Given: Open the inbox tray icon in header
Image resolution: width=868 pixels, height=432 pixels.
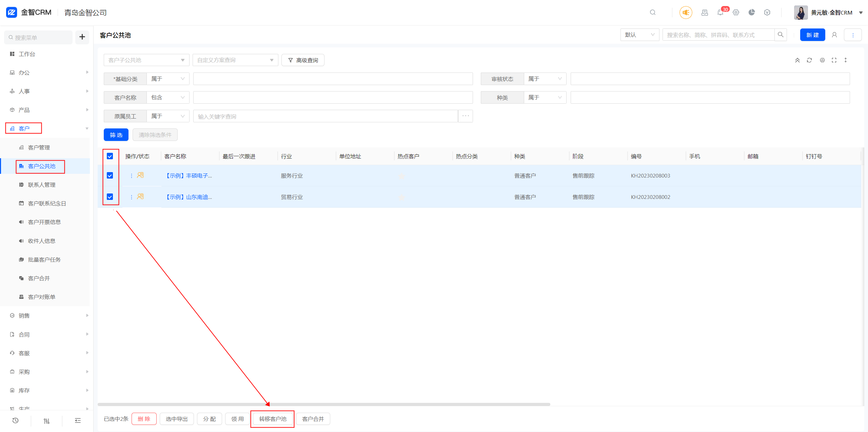Looking at the screenshot, I should click(705, 13).
